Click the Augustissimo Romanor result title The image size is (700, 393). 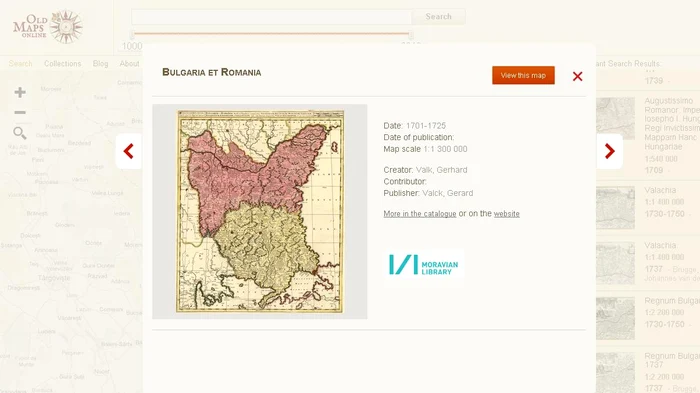point(672,124)
